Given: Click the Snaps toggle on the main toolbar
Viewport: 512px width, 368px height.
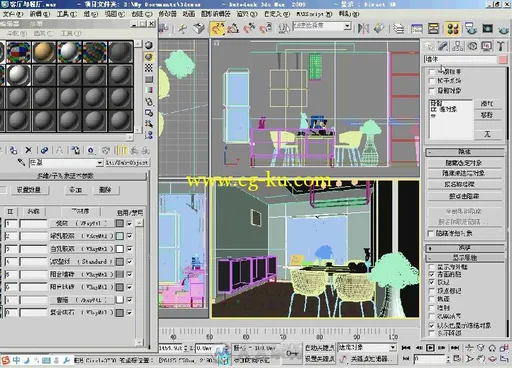Looking at the screenshot, I should point(217,28).
